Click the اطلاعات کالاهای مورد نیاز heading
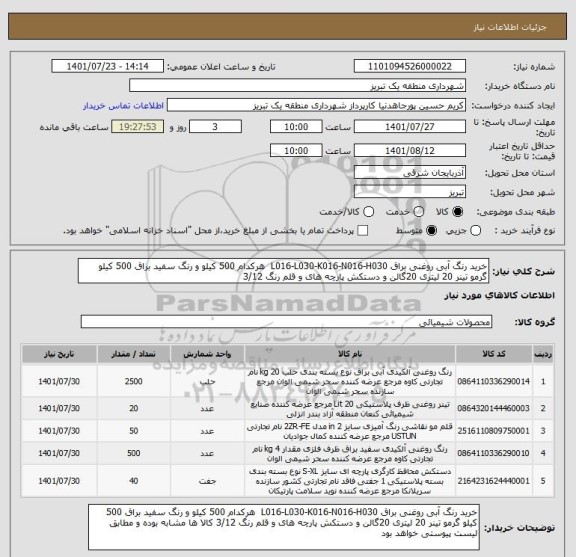This screenshot has width=576, height=557. click(500, 295)
